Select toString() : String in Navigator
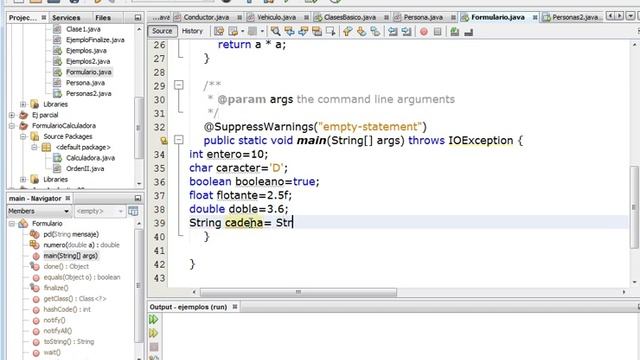Screen dimensions: 640x360 (69, 342)
